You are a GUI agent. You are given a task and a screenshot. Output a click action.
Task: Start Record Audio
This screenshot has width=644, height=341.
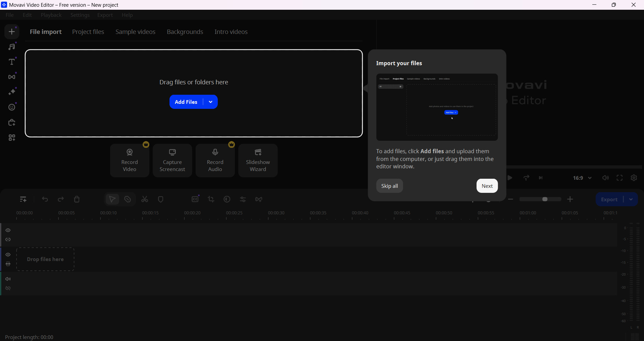click(x=215, y=161)
